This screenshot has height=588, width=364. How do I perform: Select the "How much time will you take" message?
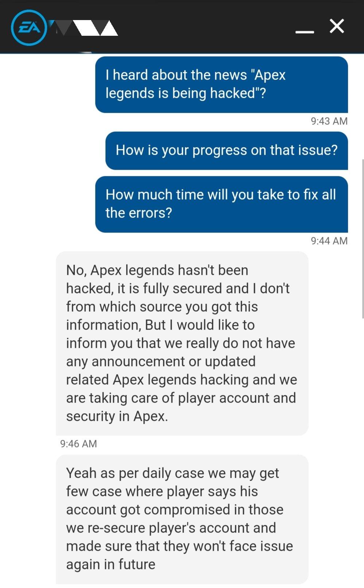point(221,204)
